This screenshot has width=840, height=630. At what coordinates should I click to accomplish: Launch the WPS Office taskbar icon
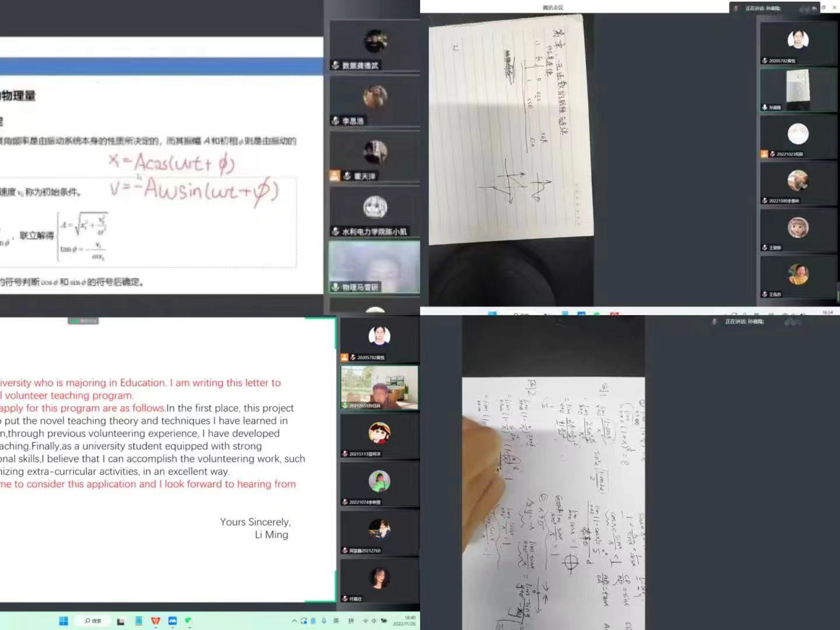(155, 621)
